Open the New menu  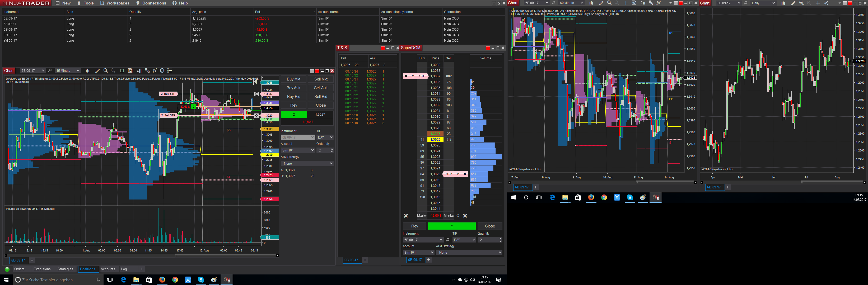63,3
